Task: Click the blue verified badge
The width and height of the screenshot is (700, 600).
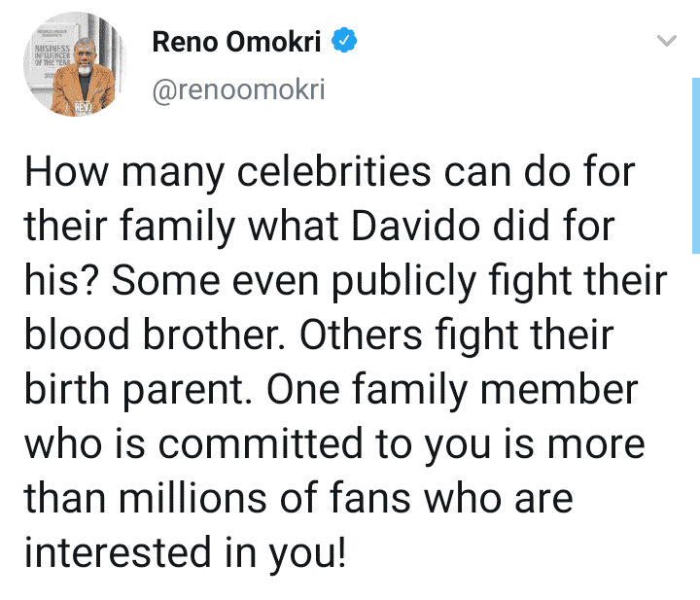Action: point(346,41)
